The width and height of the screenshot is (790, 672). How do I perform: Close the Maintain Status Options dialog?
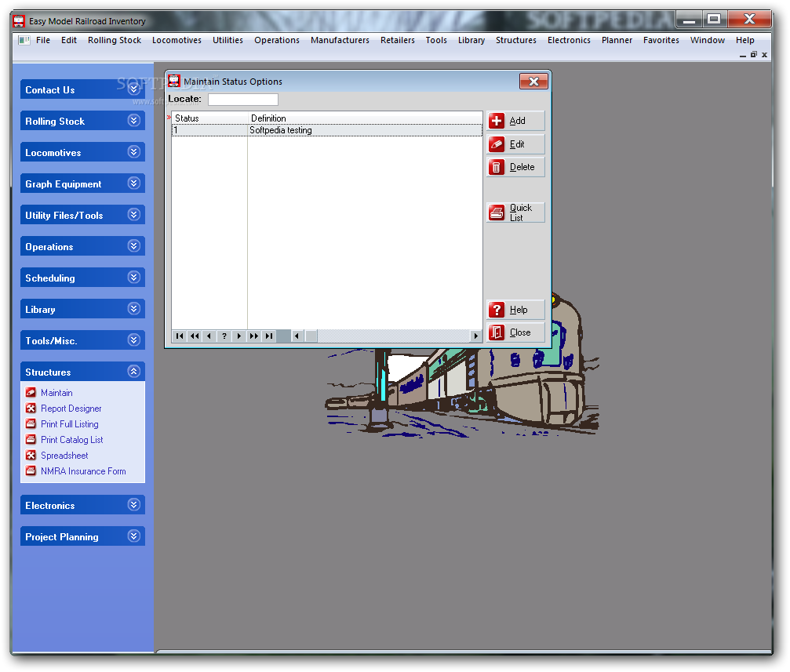tap(533, 81)
